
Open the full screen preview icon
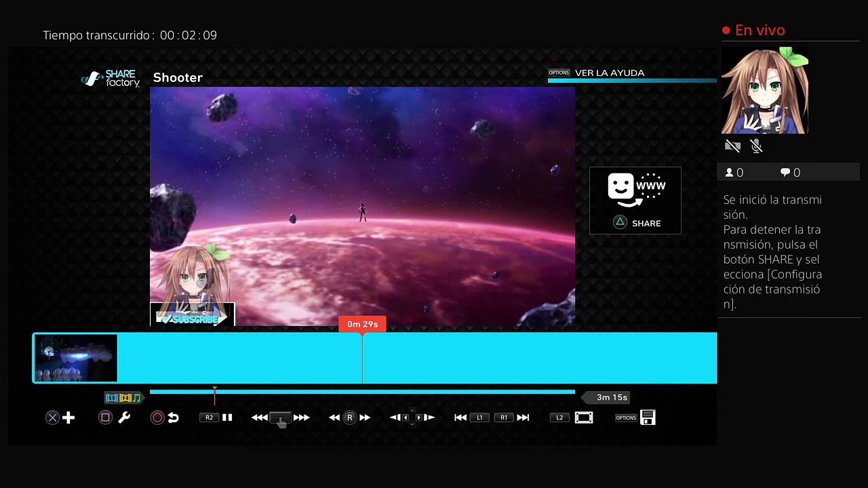tap(584, 418)
